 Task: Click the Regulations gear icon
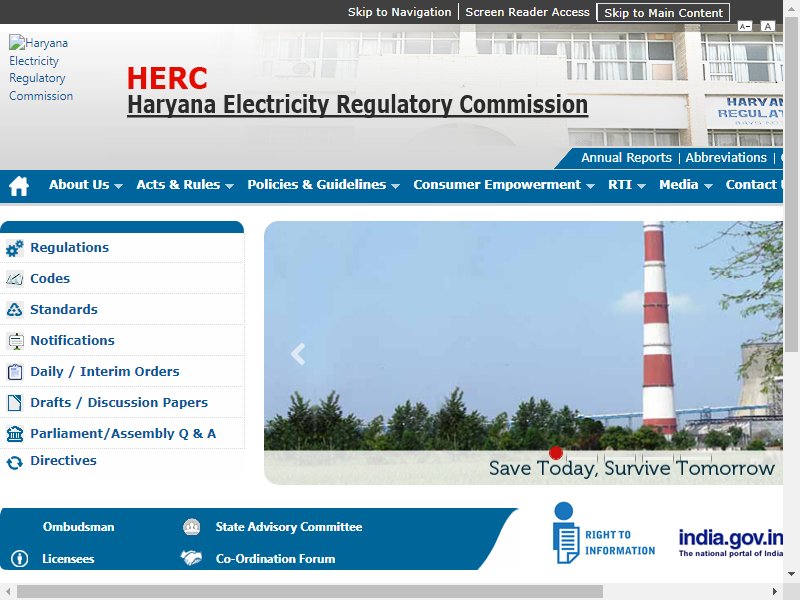[x=14, y=248]
